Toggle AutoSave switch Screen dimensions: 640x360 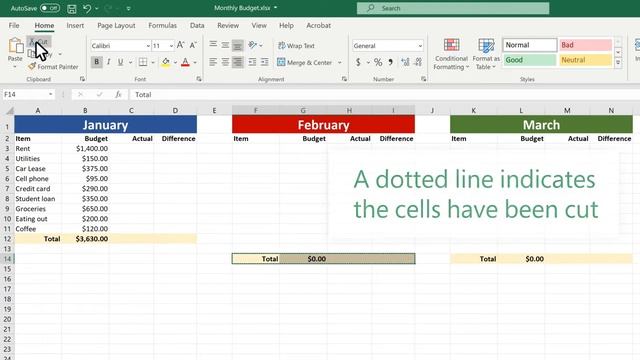click(x=50, y=8)
